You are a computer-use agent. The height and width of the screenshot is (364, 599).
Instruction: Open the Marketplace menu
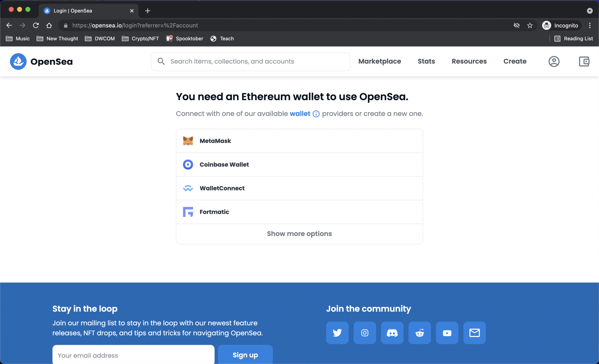[380, 61]
